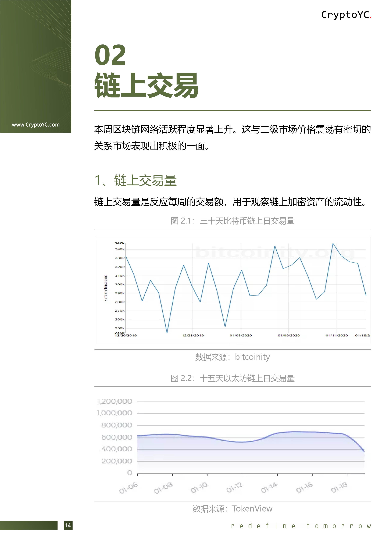Click the source text '数据来源：TokenView'
392x555 pixels.
233,509
